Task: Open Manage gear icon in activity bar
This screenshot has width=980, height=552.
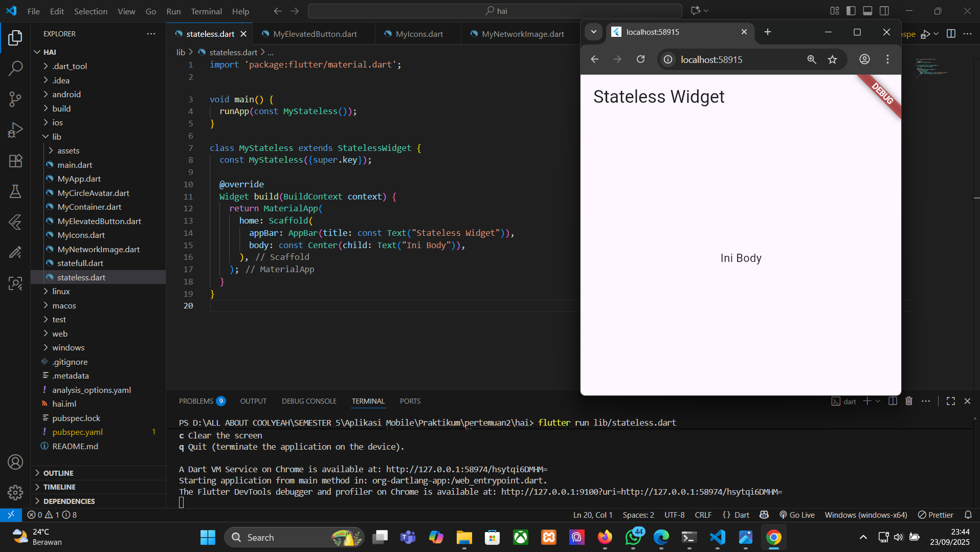Action: (x=15, y=492)
